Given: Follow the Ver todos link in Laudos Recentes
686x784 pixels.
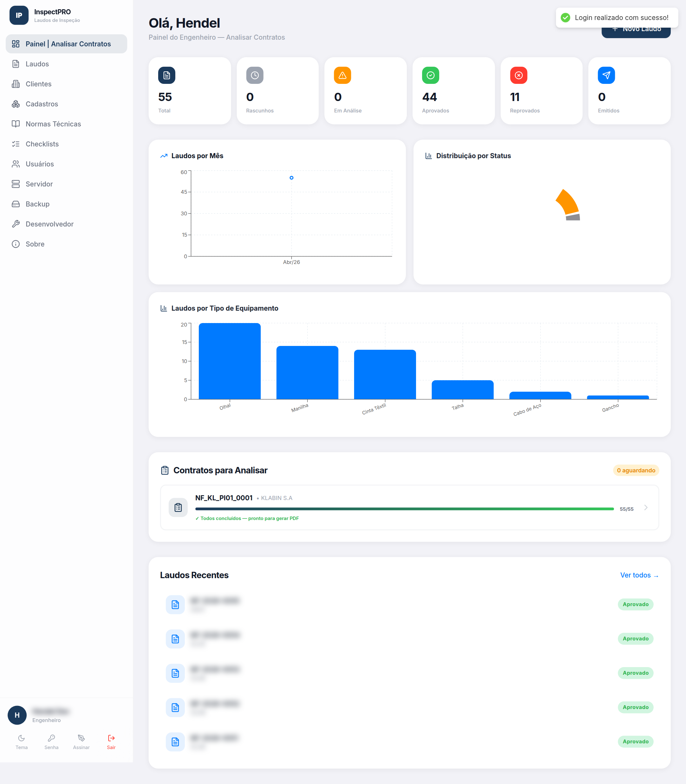Looking at the screenshot, I should pyautogui.click(x=639, y=575).
